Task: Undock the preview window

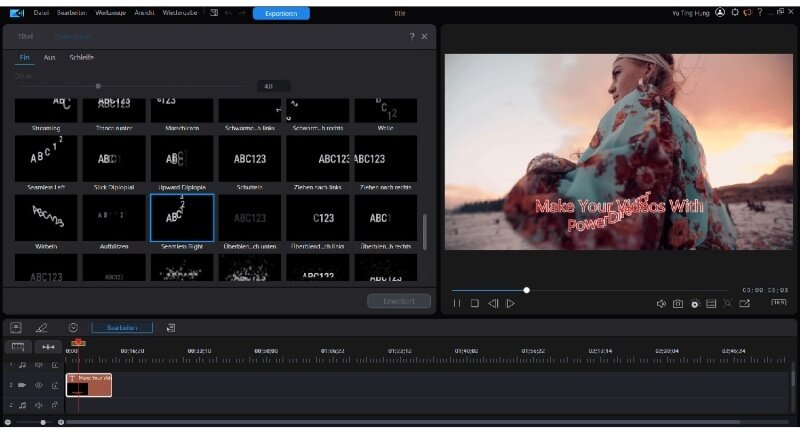Action: point(745,303)
